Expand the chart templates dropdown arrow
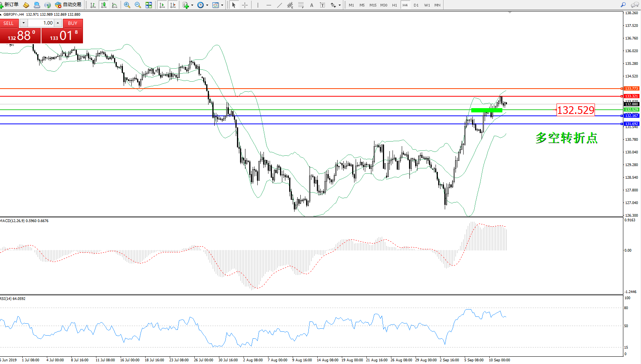Image resolution: width=641 pixels, height=364 pixels. click(x=222, y=5)
